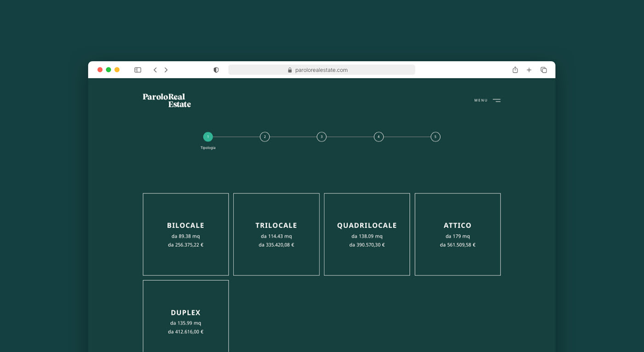The height and width of the screenshot is (352, 644).
Task: Choose the Trilocale apartment type card
Action: point(276,234)
